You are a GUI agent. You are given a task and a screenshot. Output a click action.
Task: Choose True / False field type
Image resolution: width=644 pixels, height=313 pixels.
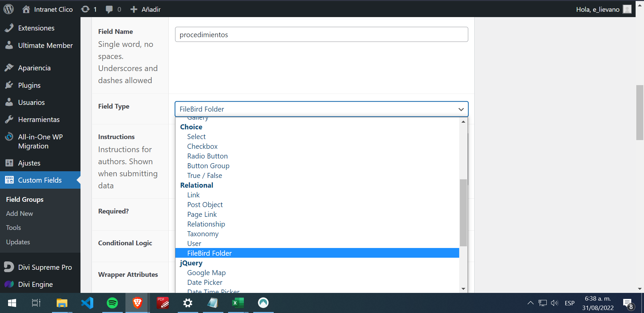pos(205,175)
